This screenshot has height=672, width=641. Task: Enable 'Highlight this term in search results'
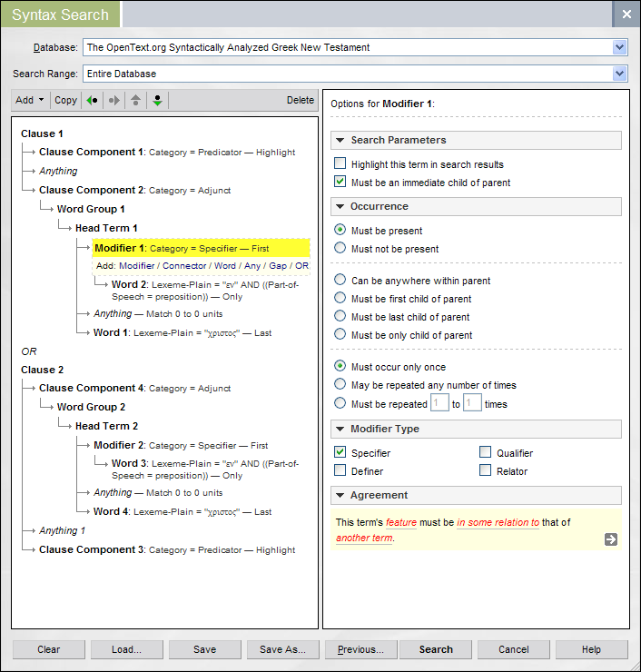tap(340, 164)
